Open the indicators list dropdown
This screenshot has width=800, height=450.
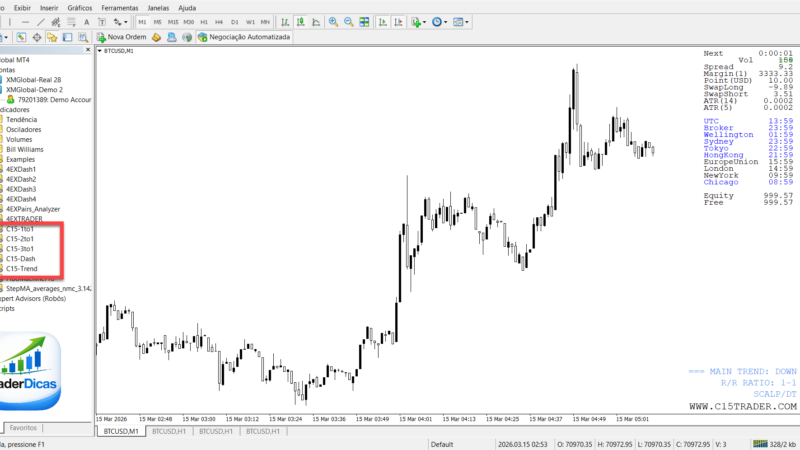420,21
